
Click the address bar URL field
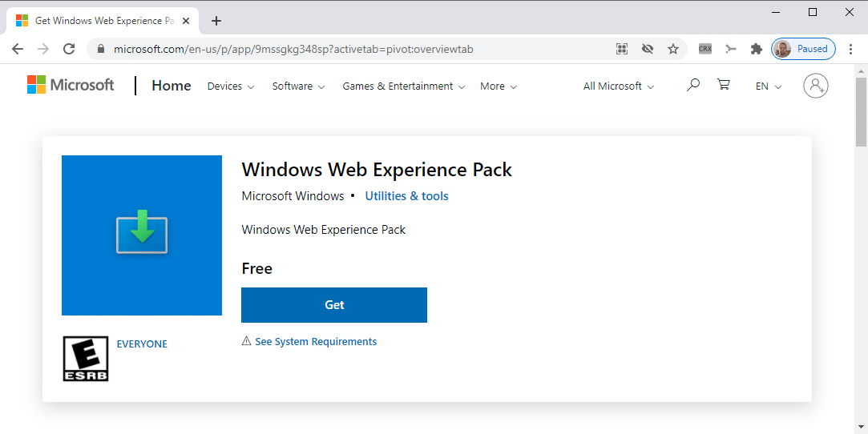click(361, 49)
